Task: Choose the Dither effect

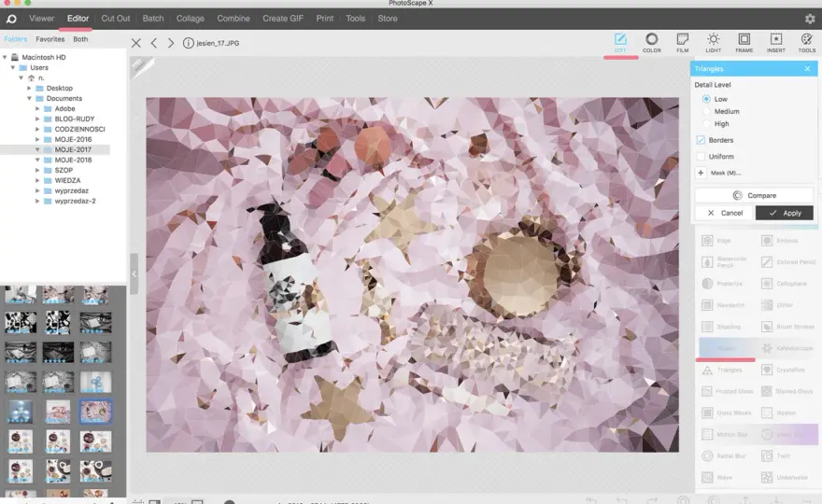Action: click(777, 305)
